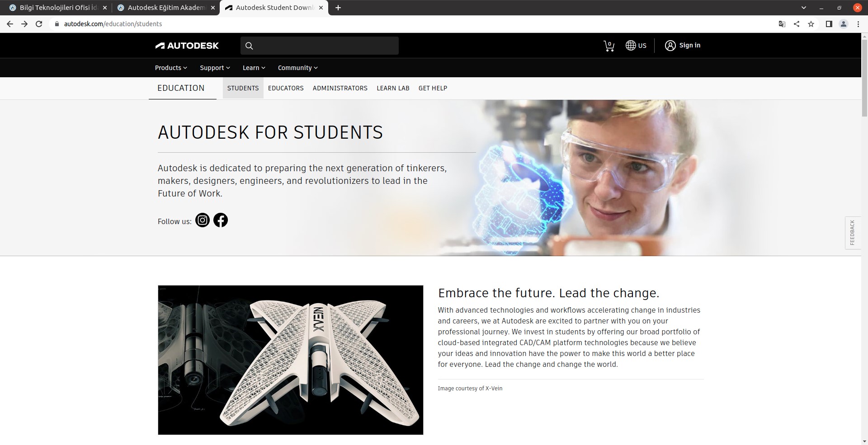Bookmark this page with star icon
The height and width of the screenshot is (445, 868).
click(811, 24)
